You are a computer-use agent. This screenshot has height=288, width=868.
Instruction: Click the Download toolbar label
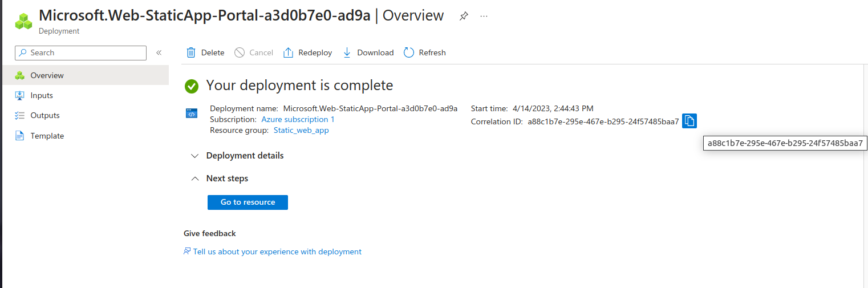pyautogui.click(x=375, y=52)
